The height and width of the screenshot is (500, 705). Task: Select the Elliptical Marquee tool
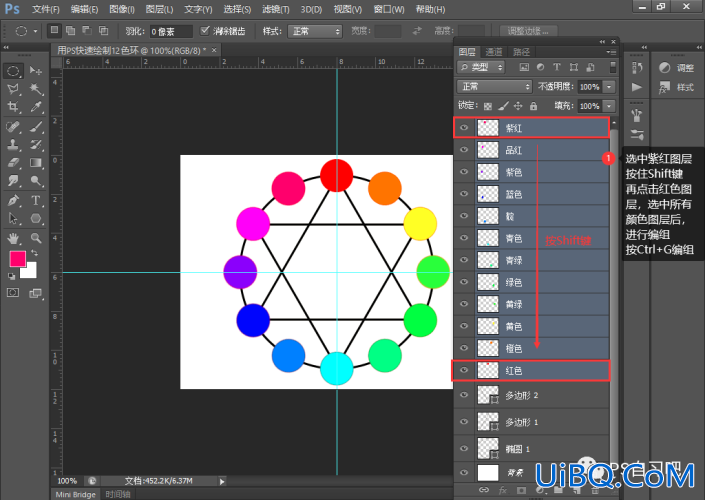[x=13, y=71]
